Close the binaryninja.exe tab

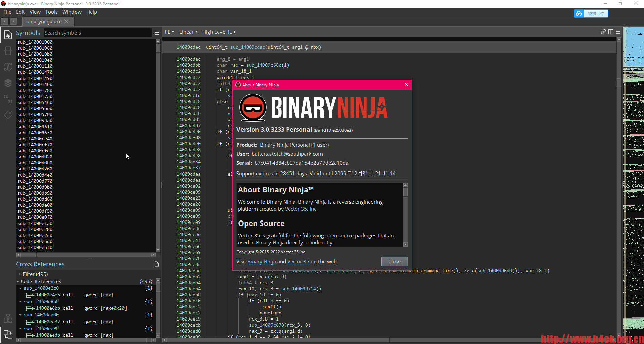click(x=66, y=21)
